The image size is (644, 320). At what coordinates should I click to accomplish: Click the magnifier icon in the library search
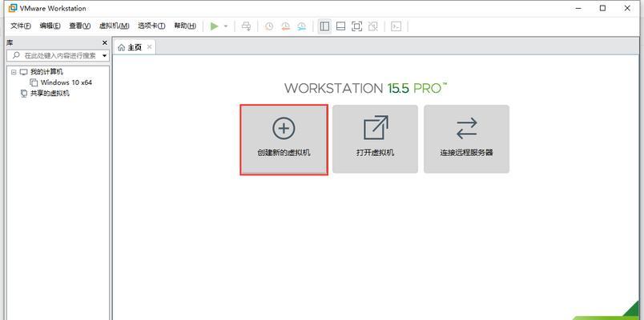click(x=15, y=55)
